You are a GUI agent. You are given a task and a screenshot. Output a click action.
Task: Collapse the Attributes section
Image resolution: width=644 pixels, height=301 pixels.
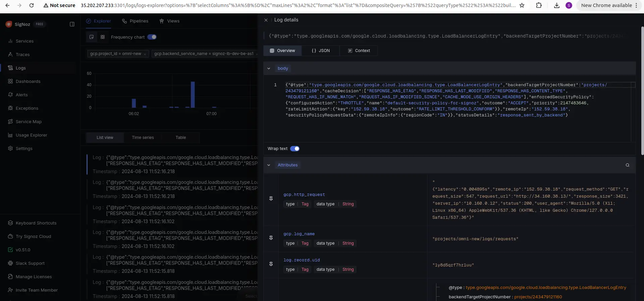pos(269,165)
